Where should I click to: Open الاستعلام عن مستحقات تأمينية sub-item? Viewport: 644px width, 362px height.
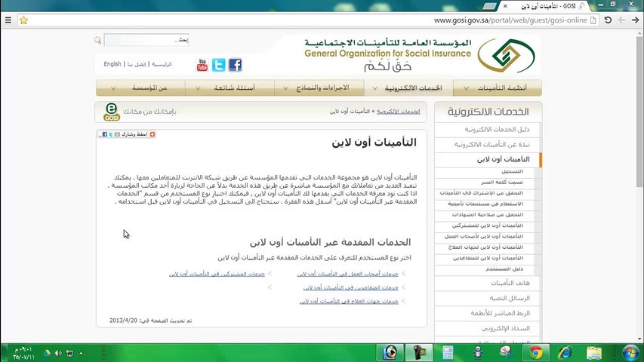485,204
